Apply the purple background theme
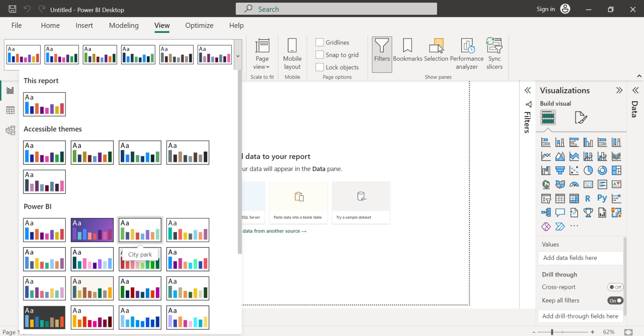This screenshot has height=336, width=644. [x=92, y=230]
